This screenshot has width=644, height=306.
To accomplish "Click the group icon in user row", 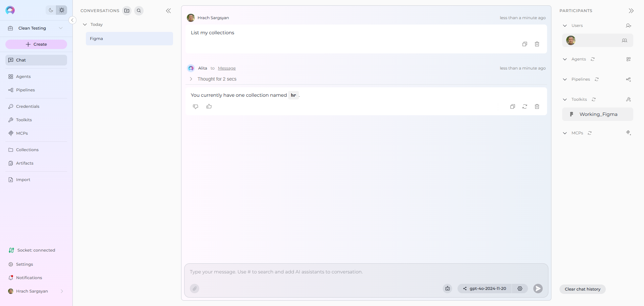I will [625, 40].
